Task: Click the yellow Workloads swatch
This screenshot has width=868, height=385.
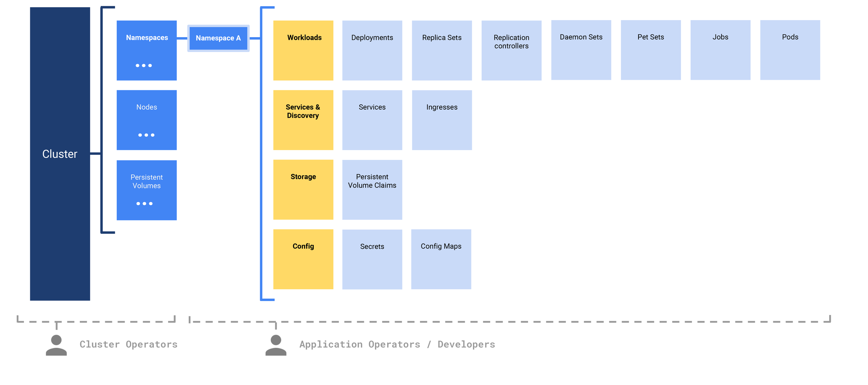Action: (x=303, y=50)
